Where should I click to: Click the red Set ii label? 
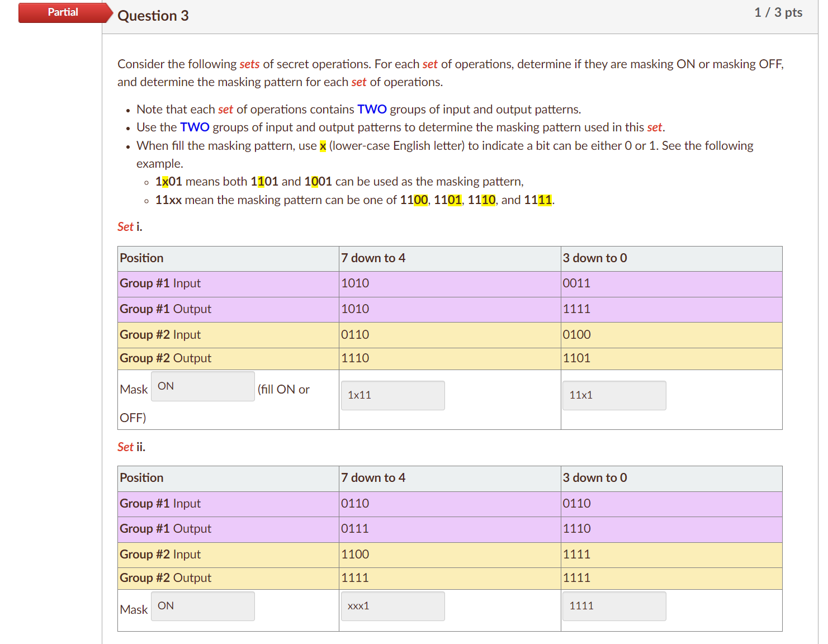point(126,447)
